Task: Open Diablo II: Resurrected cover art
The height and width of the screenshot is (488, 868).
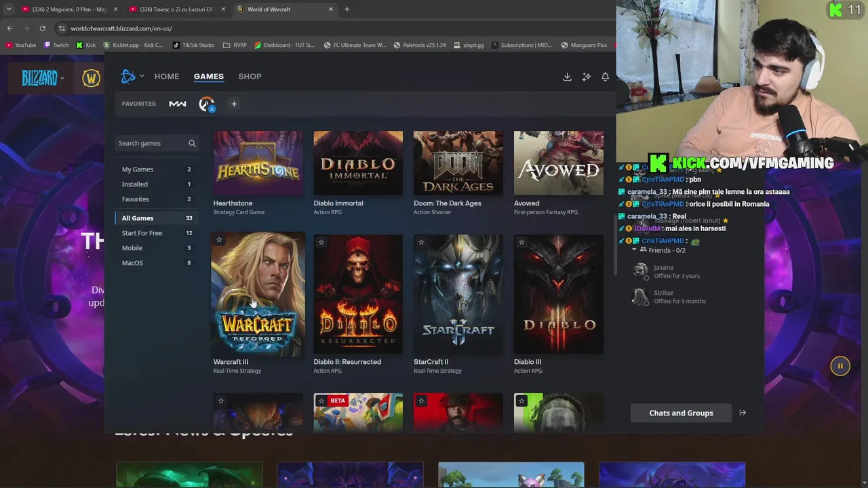Action: (x=358, y=294)
